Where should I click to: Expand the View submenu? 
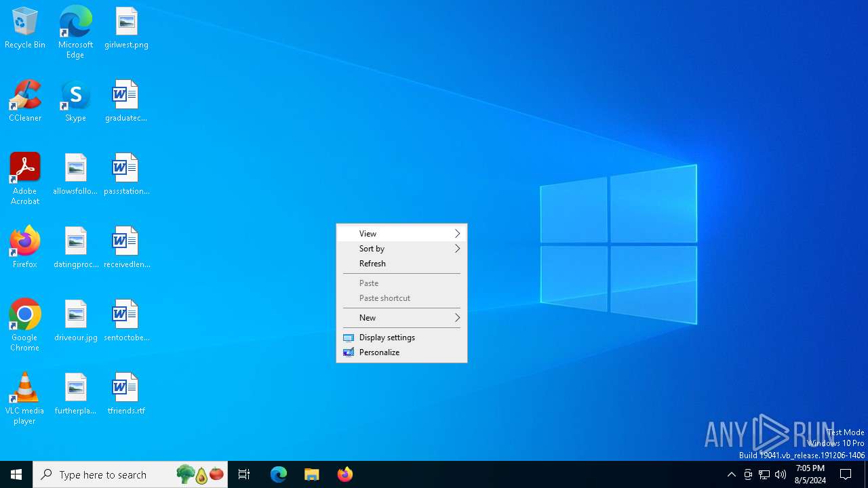401,233
